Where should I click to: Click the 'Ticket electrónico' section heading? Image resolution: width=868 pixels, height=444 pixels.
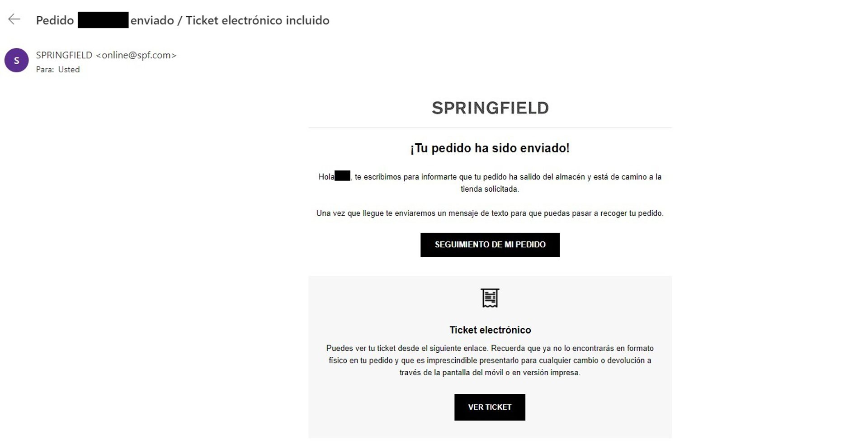tap(490, 330)
